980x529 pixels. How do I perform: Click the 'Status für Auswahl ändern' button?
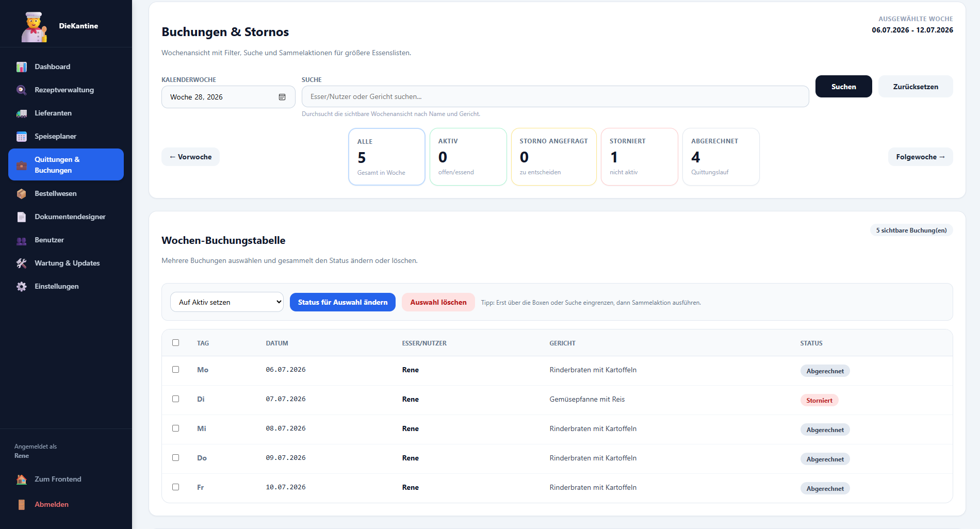[x=342, y=302]
